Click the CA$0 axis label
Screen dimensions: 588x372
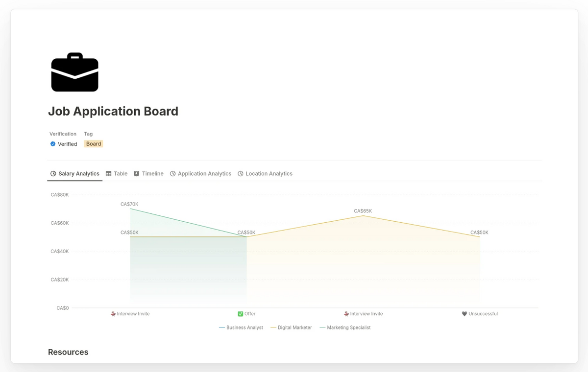tap(63, 308)
